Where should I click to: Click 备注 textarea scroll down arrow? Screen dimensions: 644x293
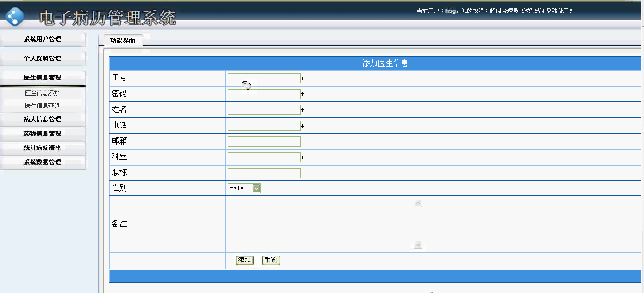418,245
